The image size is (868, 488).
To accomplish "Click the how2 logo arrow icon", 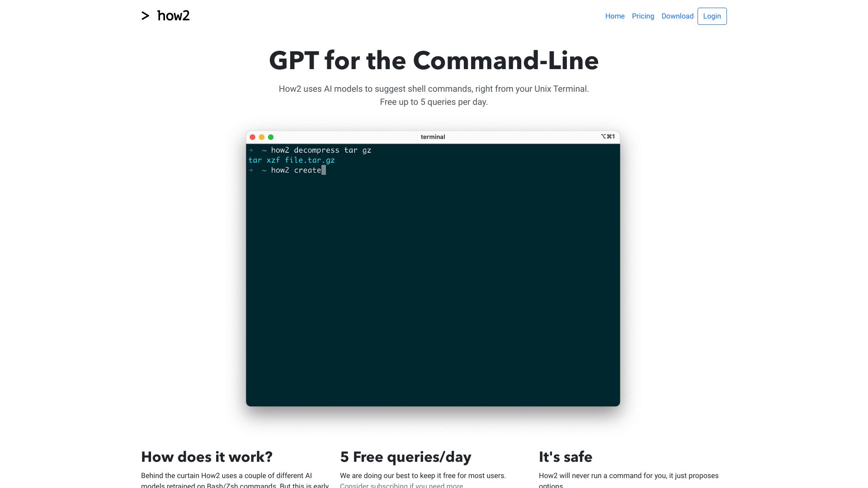I will pos(145,16).
